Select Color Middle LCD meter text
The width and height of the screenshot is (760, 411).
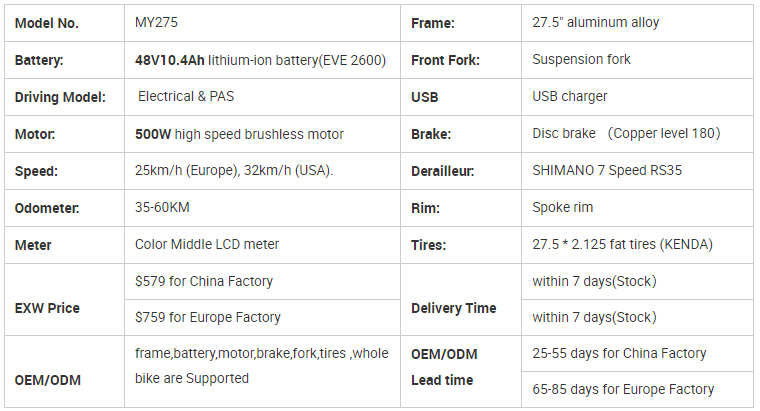207,244
